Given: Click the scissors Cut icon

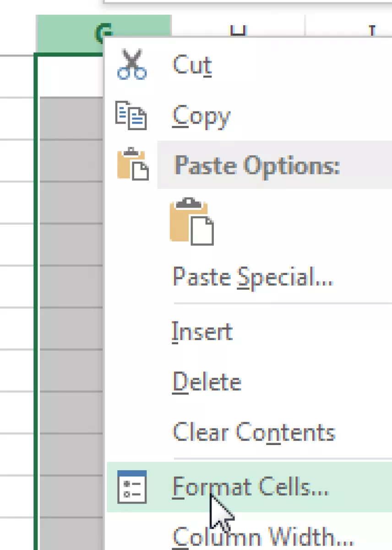Looking at the screenshot, I should pos(132,65).
